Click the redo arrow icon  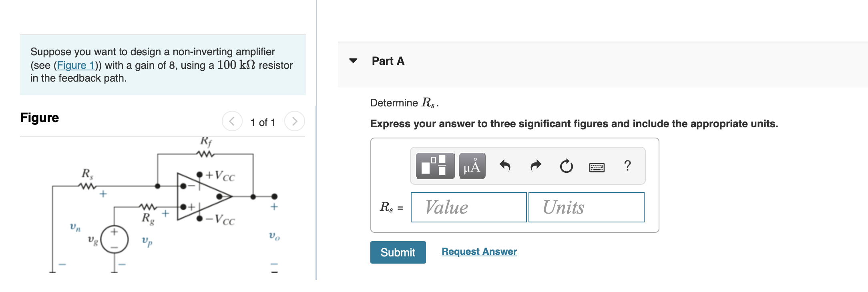pos(535,166)
